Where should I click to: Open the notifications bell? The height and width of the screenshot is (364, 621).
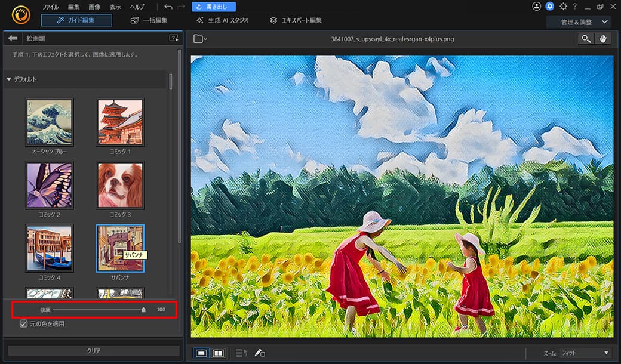(x=549, y=7)
